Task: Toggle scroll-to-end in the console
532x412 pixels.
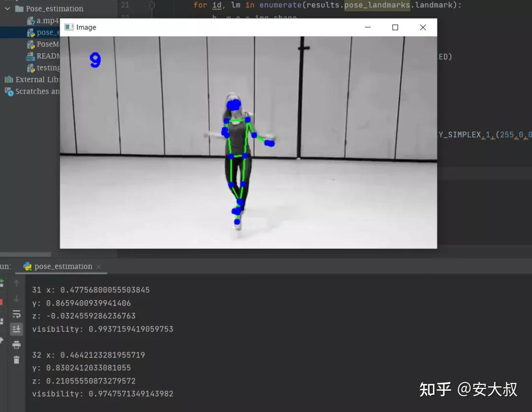Action: [x=16, y=329]
